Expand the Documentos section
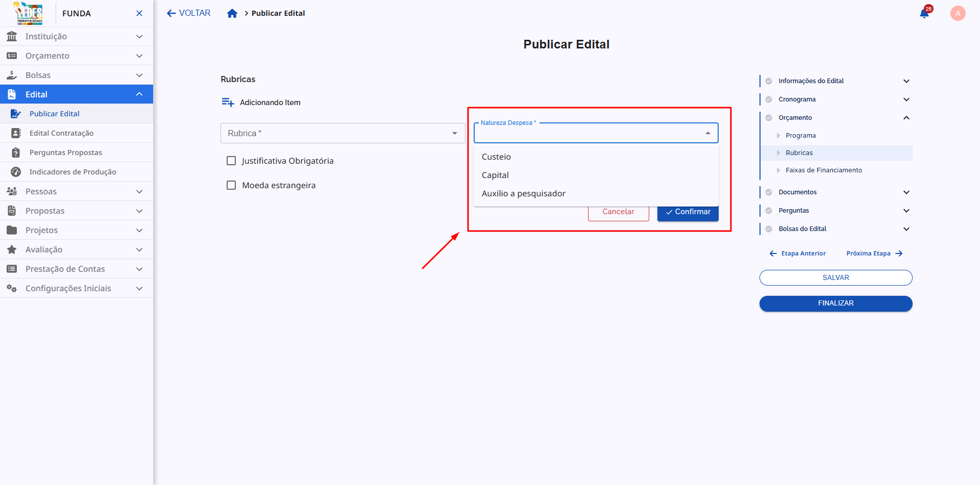980x485 pixels. tap(906, 192)
